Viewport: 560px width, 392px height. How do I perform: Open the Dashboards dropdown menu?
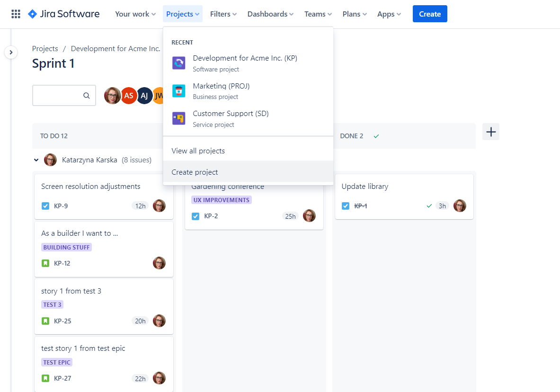[x=270, y=14]
